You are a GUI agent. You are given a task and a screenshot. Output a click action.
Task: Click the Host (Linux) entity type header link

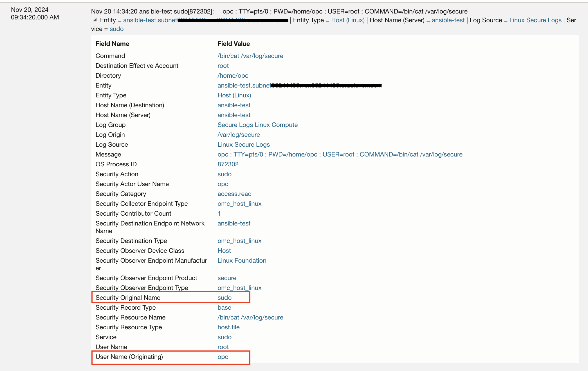pos(348,20)
